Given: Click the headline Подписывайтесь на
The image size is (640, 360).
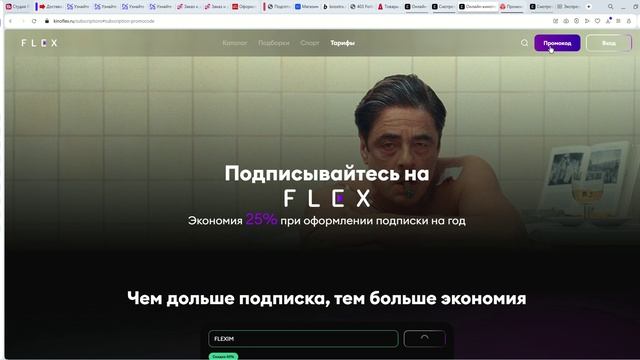Looking at the screenshot, I should click(327, 173).
